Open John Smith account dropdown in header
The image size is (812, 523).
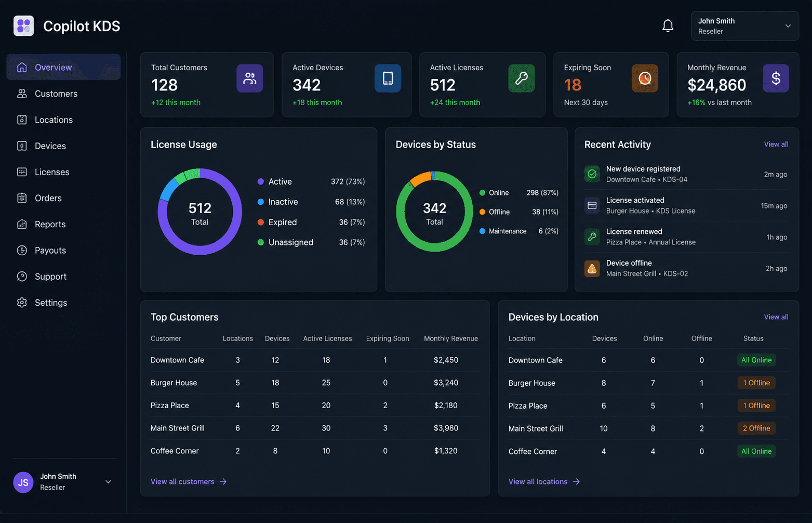click(x=744, y=26)
